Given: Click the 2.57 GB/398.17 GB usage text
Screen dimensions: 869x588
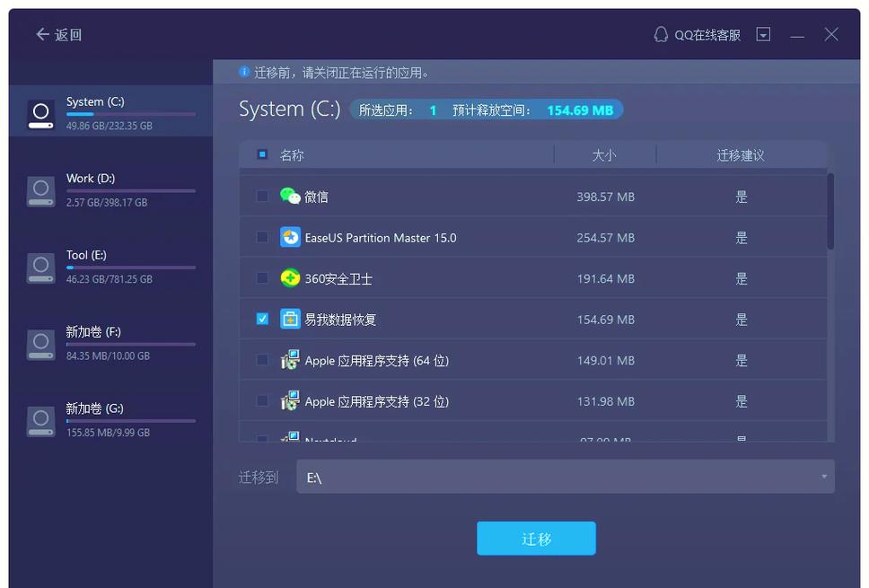Looking at the screenshot, I should pos(107,202).
